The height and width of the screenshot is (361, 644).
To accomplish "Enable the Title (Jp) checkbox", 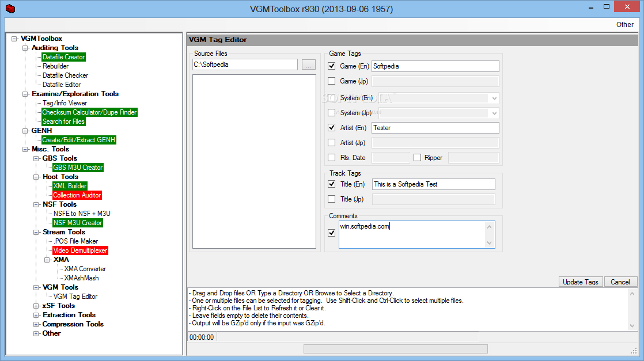I will [x=332, y=199].
